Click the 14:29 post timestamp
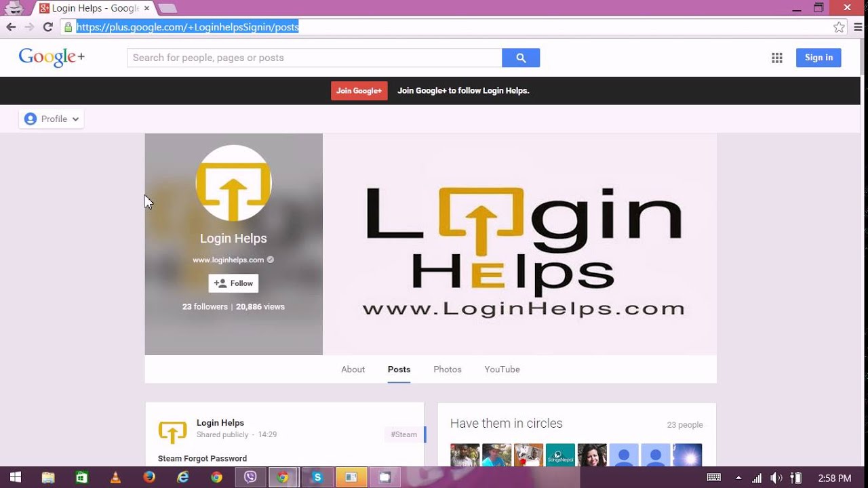The height and width of the screenshot is (488, 868). click(x=267, y=434)
